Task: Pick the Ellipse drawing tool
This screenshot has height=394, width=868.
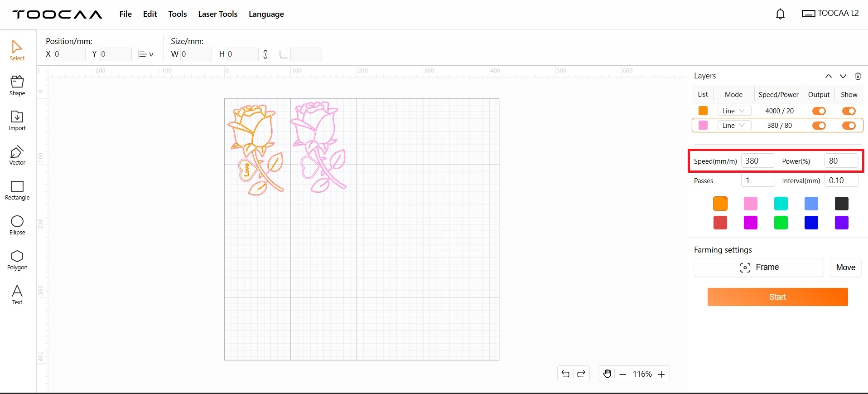Action: coord(17,225)
